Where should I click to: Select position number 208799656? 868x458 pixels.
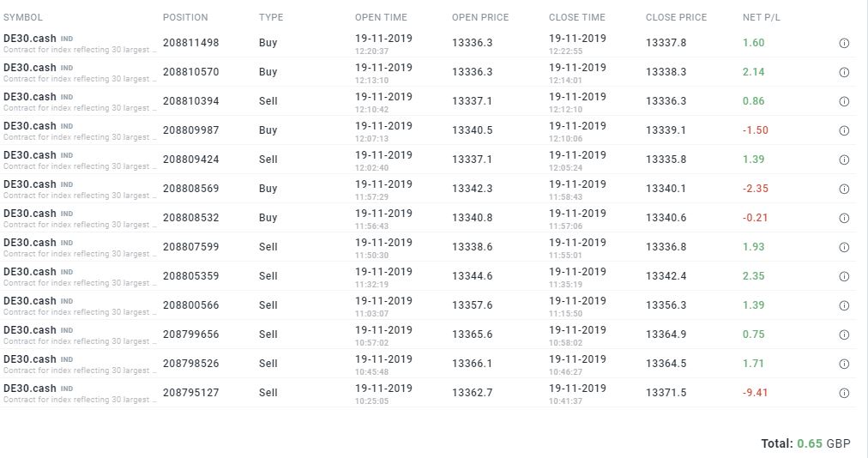pyautogui.click(x=191, y=334)
